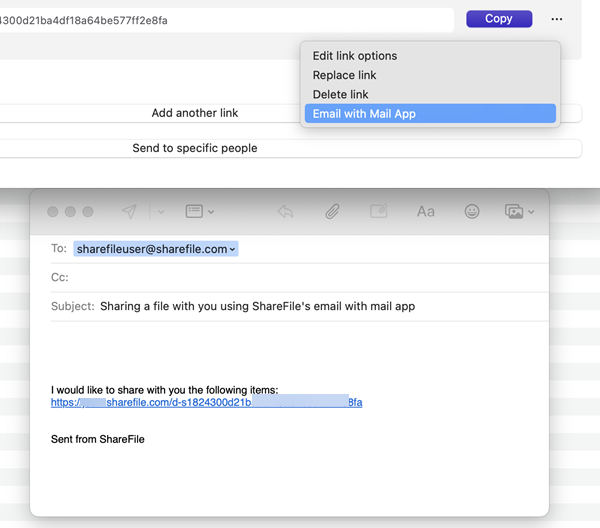The width and height of the screenshot is (600, 528).
Task: Send the email with paper plane icon
Action: tap(129, 211)
